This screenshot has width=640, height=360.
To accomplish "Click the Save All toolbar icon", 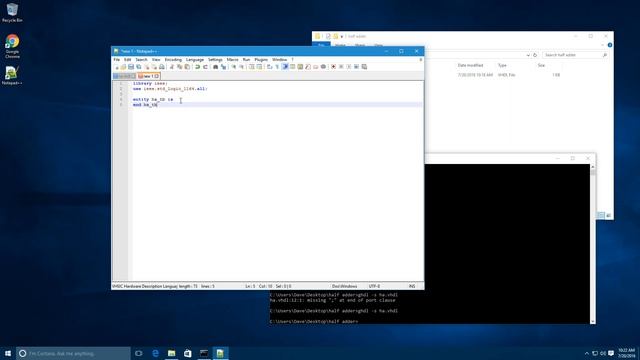I will click(139, 67).
